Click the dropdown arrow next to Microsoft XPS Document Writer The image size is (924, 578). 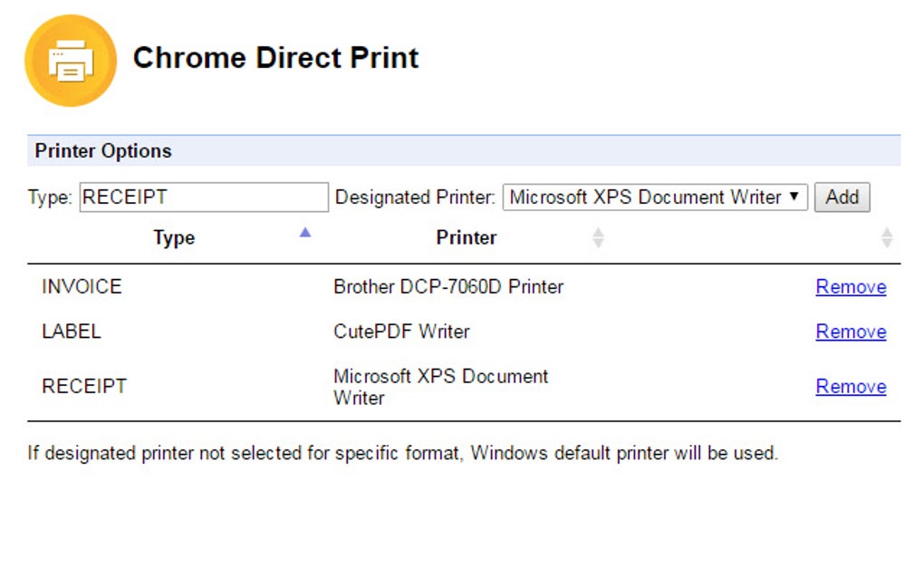pyautogui.click(x=795, y=197)
